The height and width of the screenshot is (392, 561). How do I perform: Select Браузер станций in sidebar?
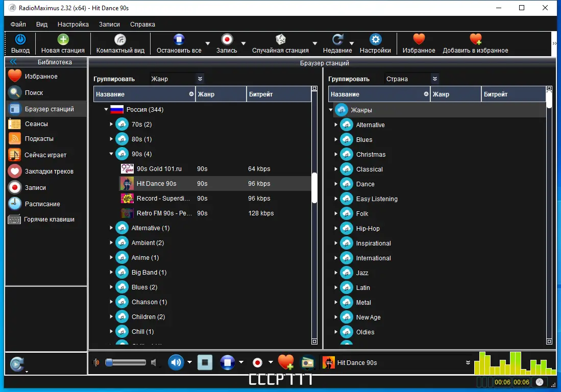[46, 109]
